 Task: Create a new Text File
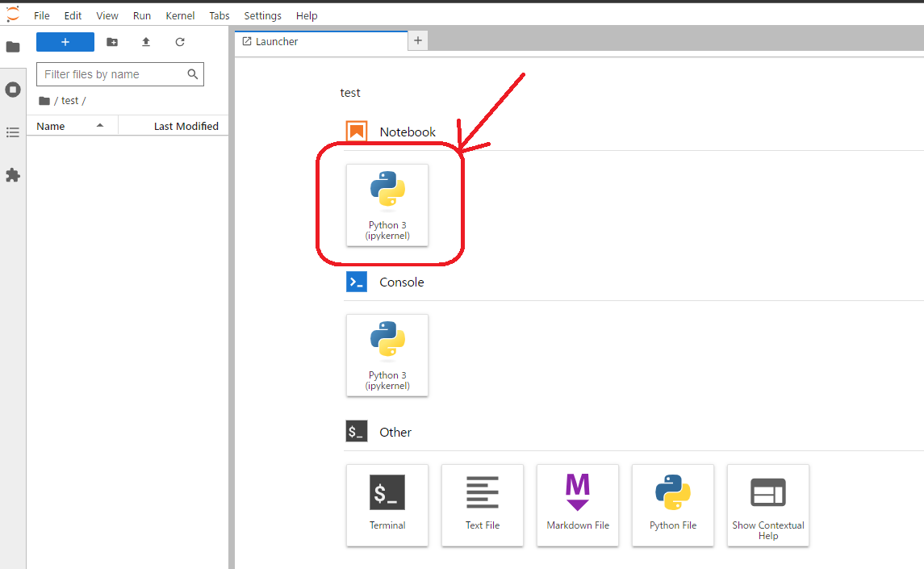(x=483, y=505)
